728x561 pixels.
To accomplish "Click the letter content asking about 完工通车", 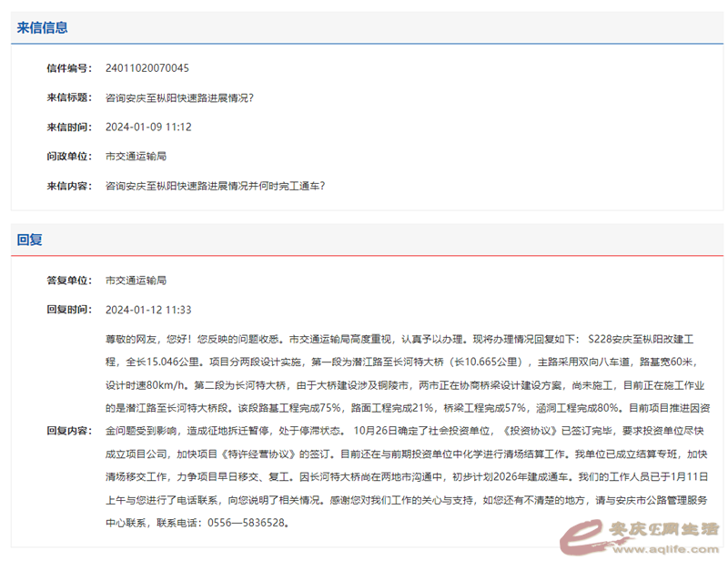I will coord(215,186).
